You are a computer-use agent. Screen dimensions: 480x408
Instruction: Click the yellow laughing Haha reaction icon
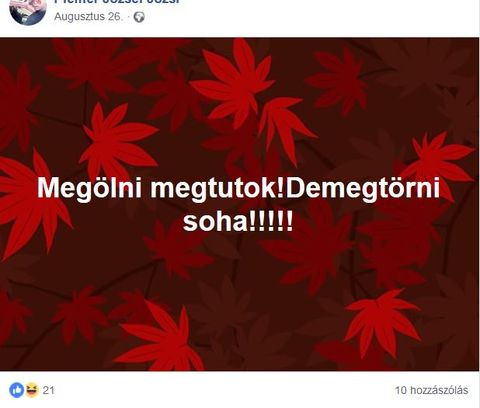[x=31, y=390]
